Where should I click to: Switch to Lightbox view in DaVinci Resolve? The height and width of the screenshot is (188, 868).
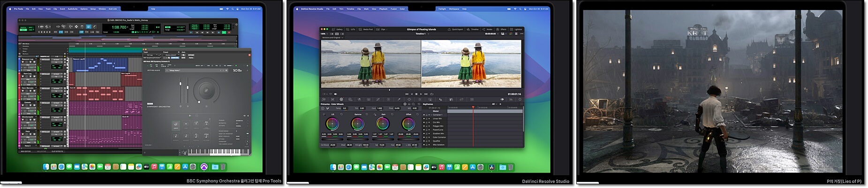pyautogui.click(x=516, y=29)
